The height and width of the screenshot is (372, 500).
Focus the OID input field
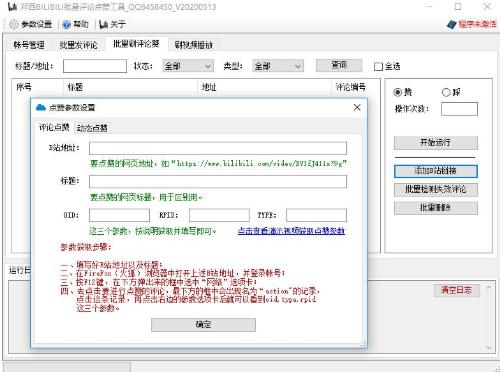[119, 215]
